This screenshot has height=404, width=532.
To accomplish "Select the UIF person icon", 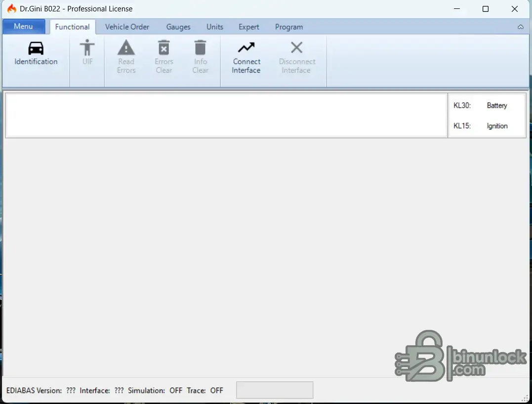I will 87,47.
